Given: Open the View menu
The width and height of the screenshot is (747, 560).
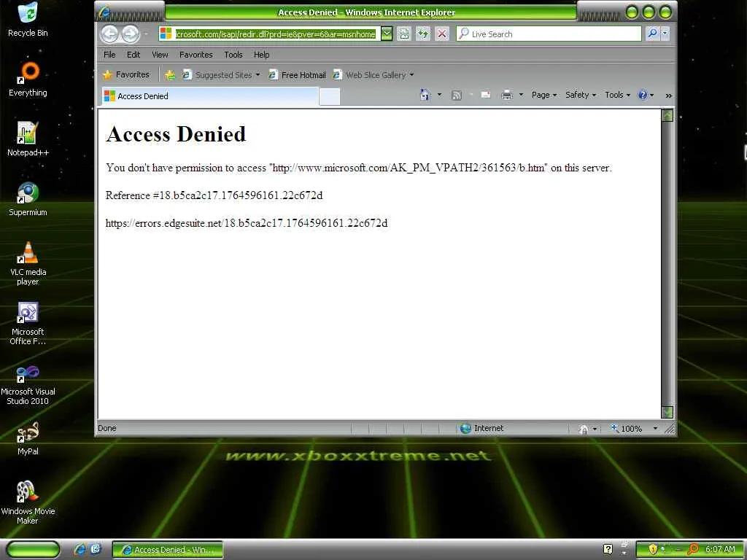Looking at the screenshot, I should [160, 55].
